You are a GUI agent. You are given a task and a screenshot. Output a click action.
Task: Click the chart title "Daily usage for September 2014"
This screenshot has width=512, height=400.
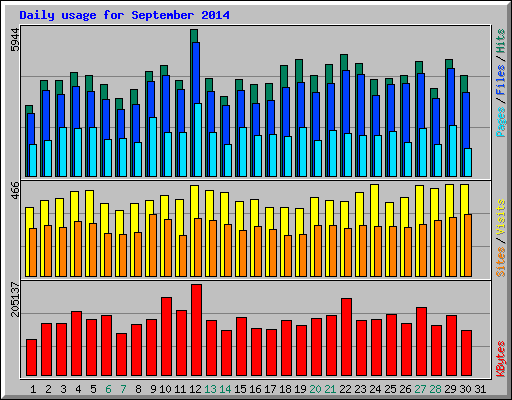pyautogui.click(x=124, y=15)
